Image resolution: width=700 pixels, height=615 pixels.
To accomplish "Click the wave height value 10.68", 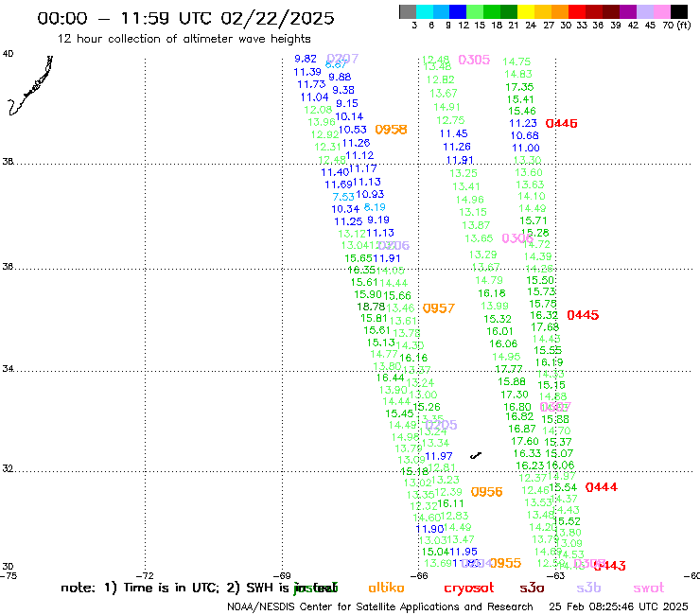I will pos(525,135).
